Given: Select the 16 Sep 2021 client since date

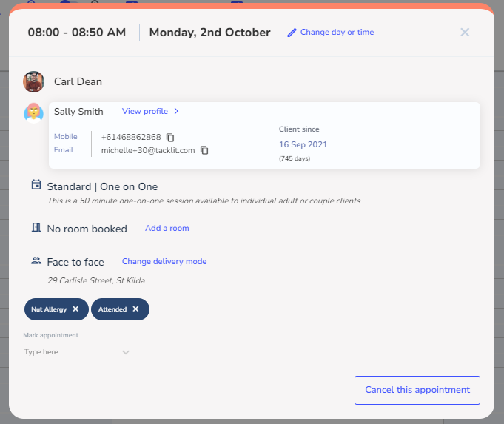Looking at the screenshot, I should (303, 144).
